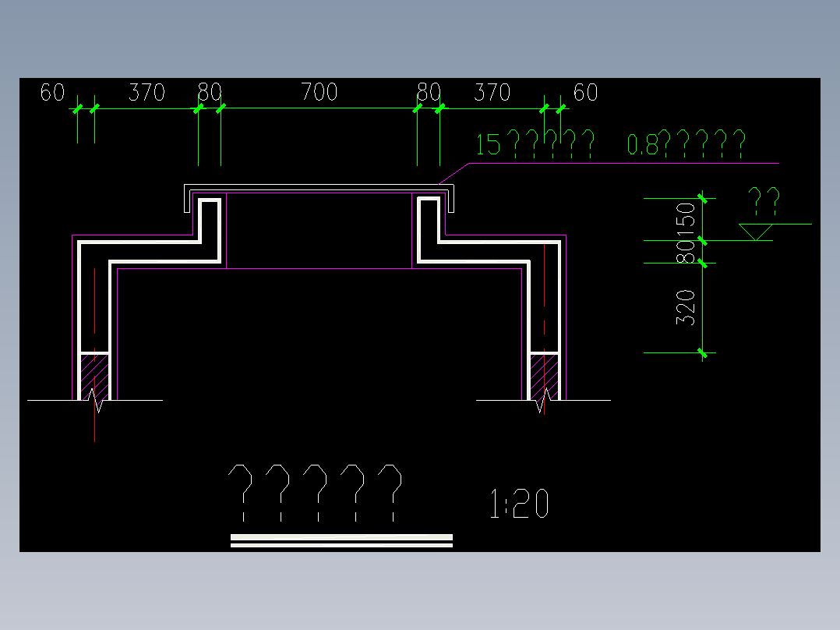
Task: Select the rightmost 60 dimension text
Action: (x=585, y=92)
